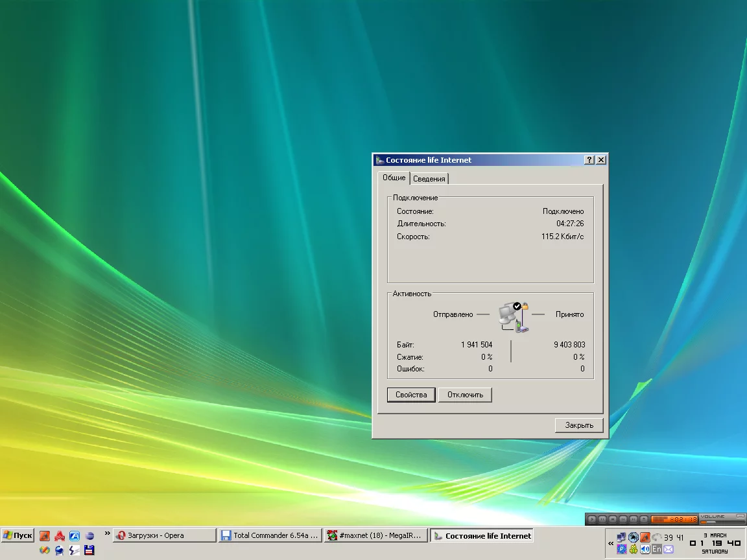Open the Пуск start menu
This screenshot has height=560, width=747.
pyautogui.click(x=18, y=535)
